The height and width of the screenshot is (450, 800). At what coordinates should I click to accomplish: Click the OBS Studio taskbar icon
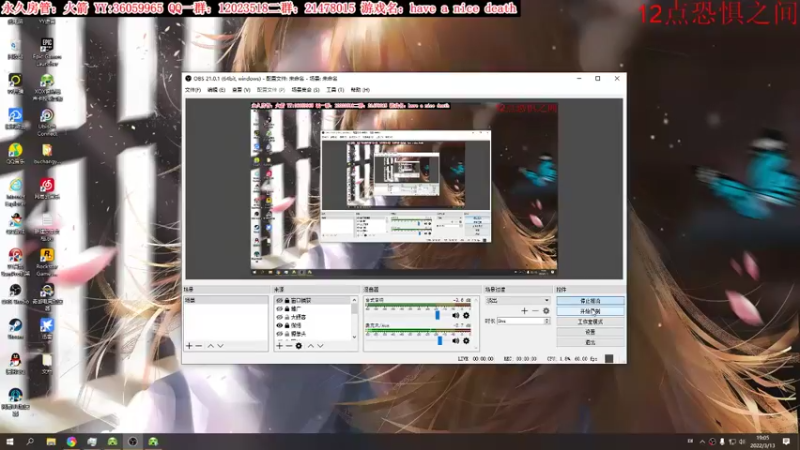point(133,441)
